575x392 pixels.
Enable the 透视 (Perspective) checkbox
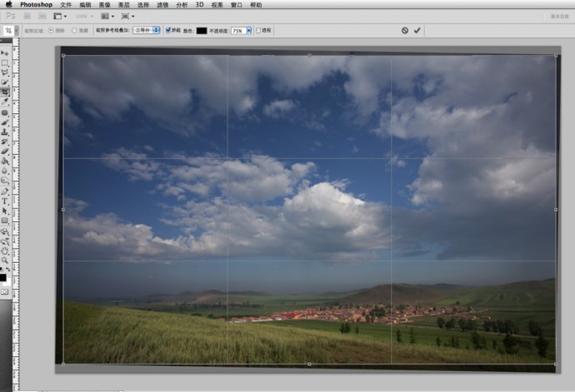point(258,30)
